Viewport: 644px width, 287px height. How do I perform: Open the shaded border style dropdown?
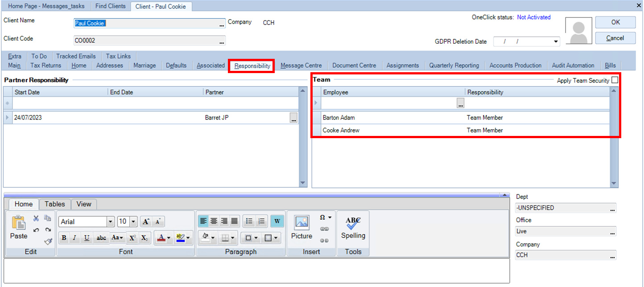[x=270, y=238]
